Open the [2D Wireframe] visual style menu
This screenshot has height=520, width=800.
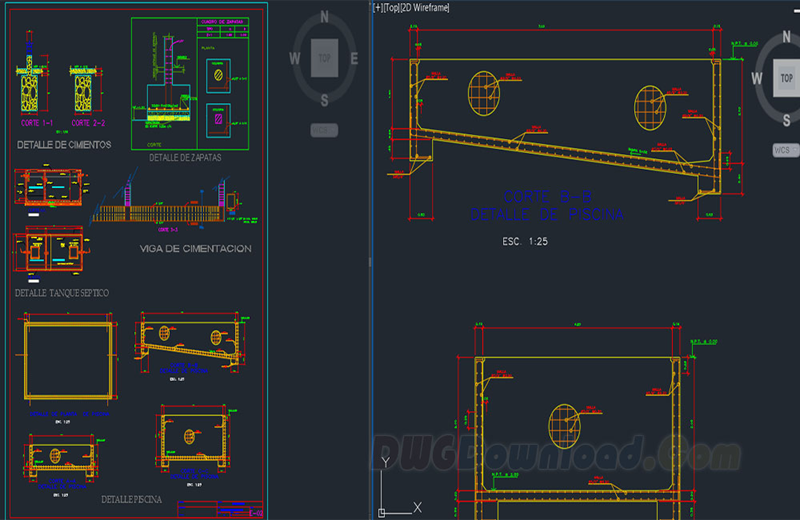(424, 8)
